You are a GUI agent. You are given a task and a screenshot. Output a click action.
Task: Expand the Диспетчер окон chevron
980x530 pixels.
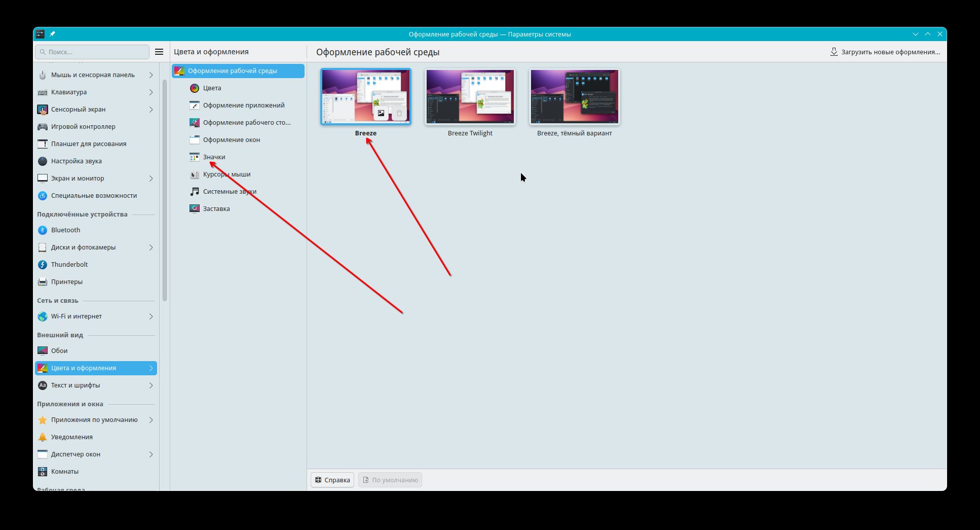[x=151, y=454]
